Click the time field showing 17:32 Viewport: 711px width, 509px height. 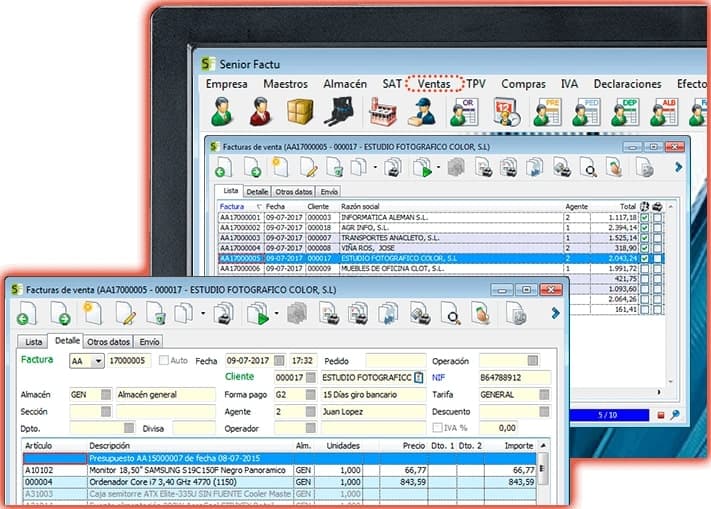pos(302,361)
